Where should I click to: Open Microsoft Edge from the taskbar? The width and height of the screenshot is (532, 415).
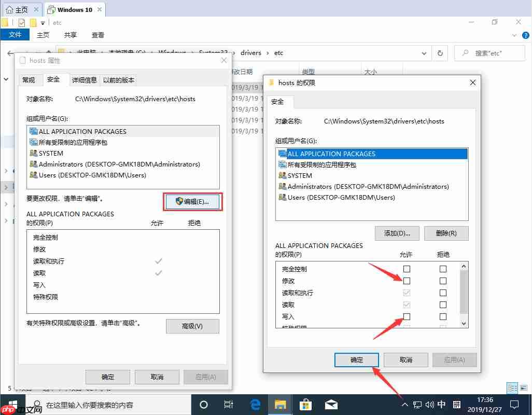[x=255, y=405]
